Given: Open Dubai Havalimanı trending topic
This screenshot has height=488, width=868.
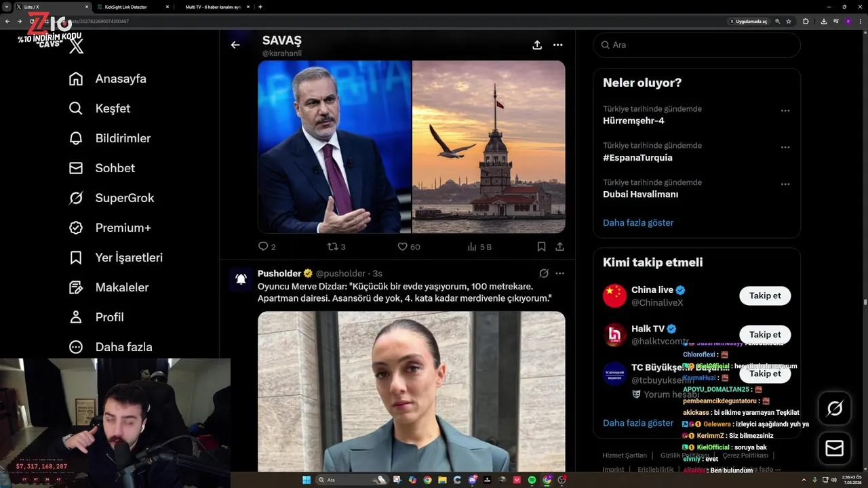Looking at the screenshot, I should tap(640, 194).
